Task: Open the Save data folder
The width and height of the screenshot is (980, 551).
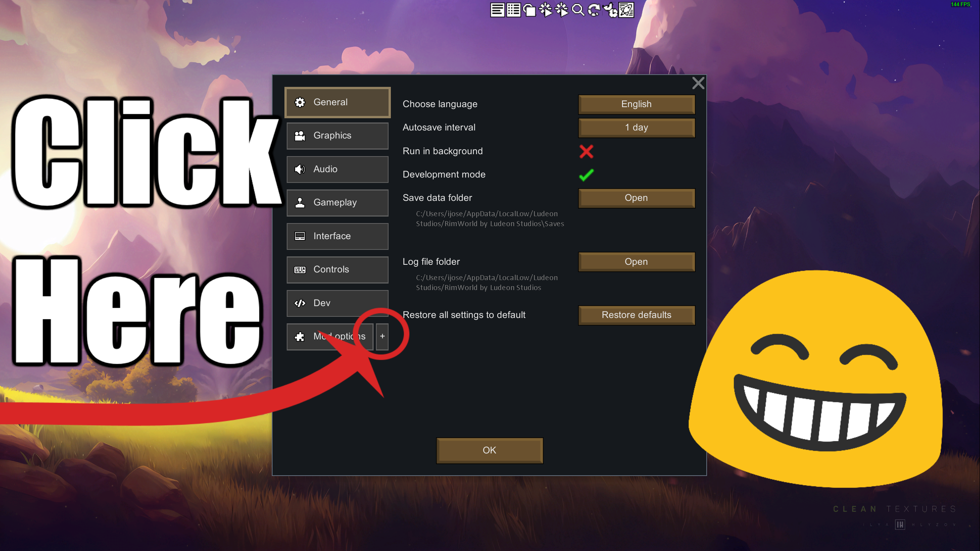Action: tap(636, 198)
